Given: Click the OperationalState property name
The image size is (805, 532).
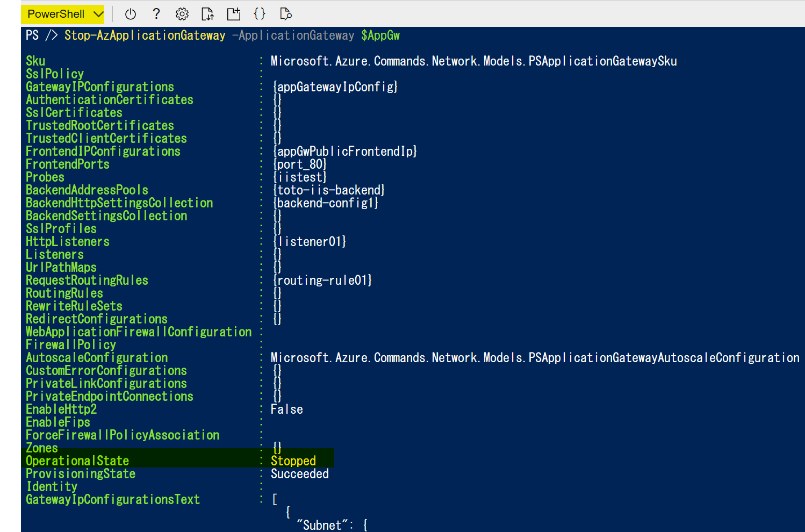Looking at the screenshot, I should pos(77,461).
